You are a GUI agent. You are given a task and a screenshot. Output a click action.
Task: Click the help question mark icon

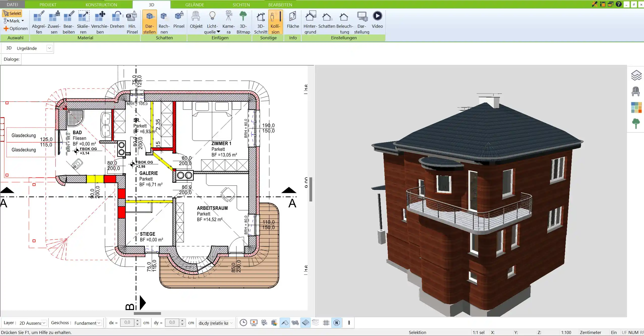coord(619,4)
